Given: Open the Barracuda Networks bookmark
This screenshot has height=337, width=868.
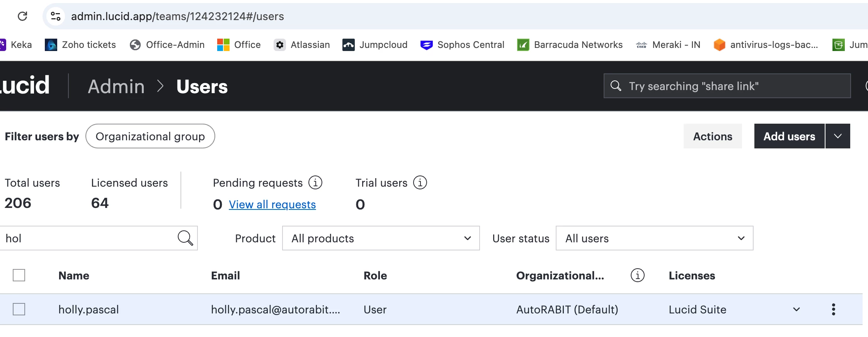Looking at the screenshot, I should click(x=570, y=45).
